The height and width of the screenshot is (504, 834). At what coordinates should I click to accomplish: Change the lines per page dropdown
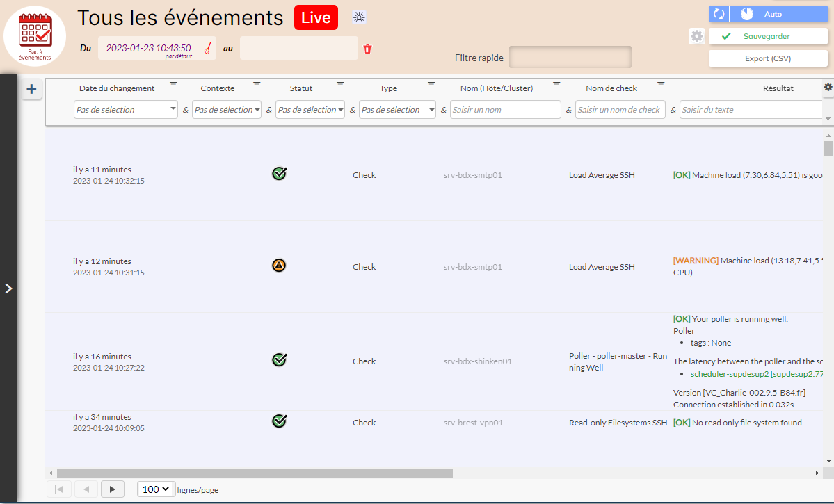pos(155,489)
